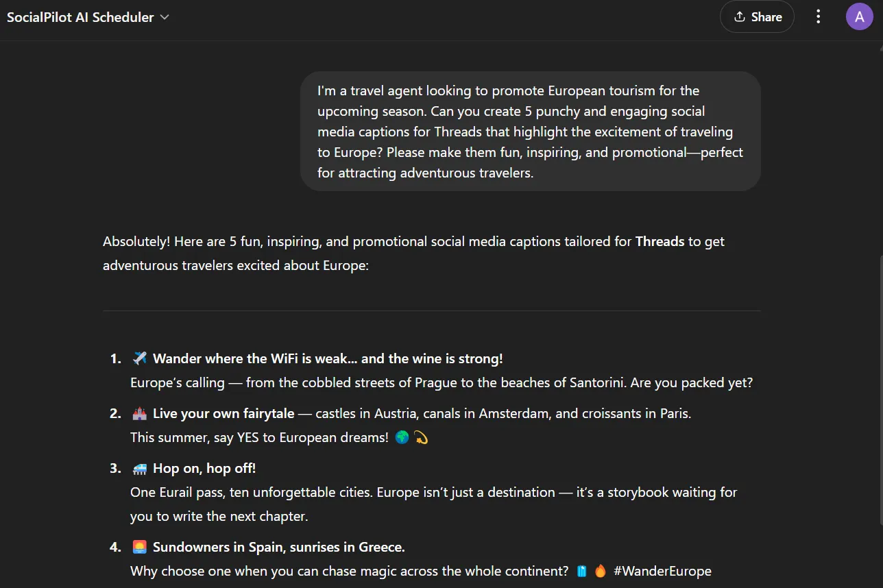Click the fire emoji near the hashtag
Image resolution: width=883 pixels, height=588 pixels.
599,570
